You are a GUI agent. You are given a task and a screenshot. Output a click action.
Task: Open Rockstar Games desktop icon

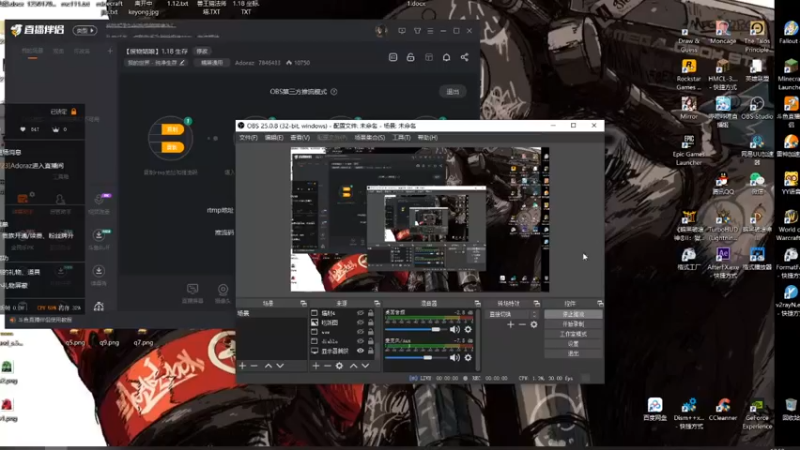[689, 74]
